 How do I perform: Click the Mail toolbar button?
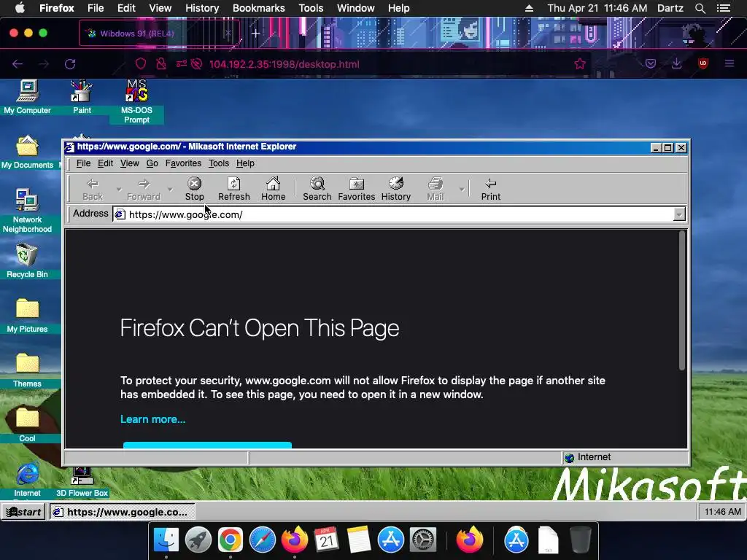click(436, 189)
